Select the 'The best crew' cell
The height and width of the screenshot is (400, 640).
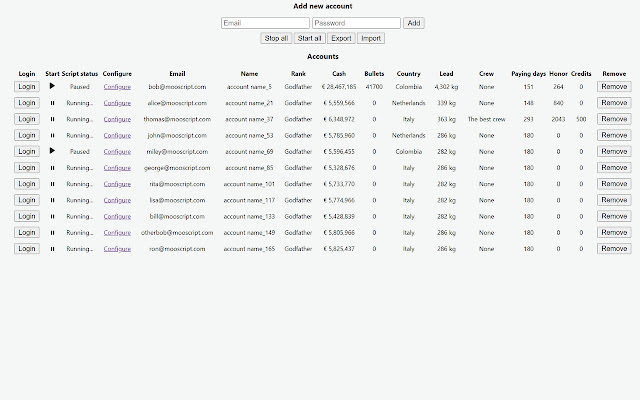(487, 119)
